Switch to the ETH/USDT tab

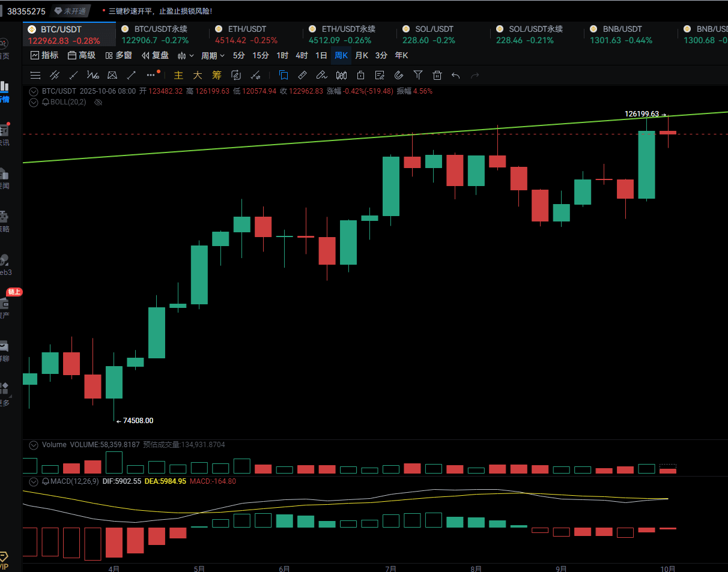pos(246,29)
